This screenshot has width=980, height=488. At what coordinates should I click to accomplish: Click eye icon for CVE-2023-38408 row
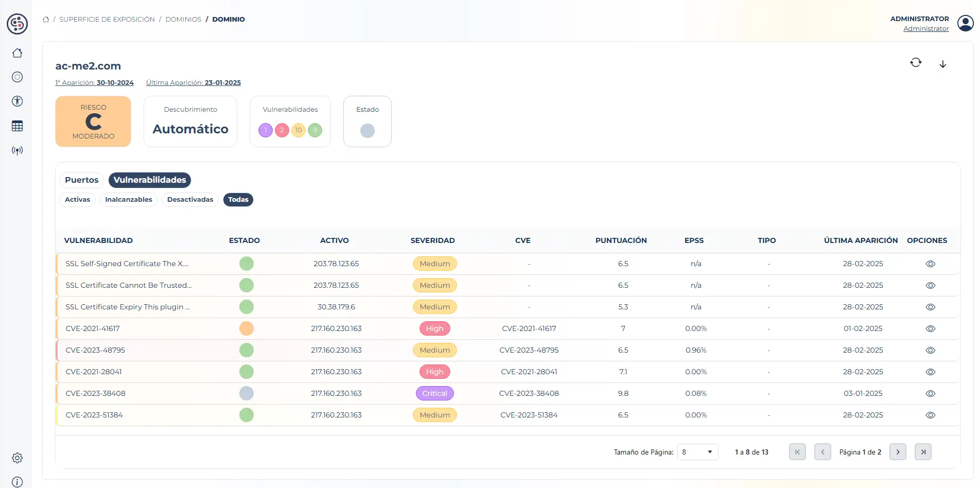(x=930, y=393)
